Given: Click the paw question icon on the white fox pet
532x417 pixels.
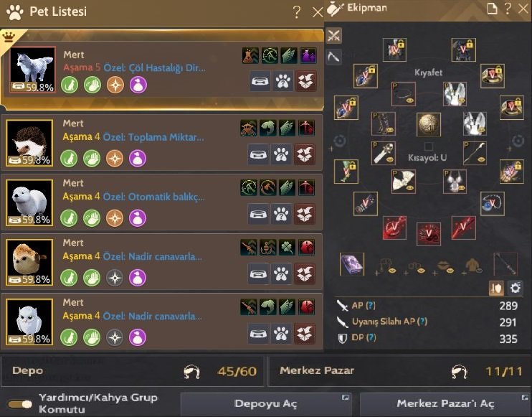Looking at the screenshot, I should coord(282,81).
